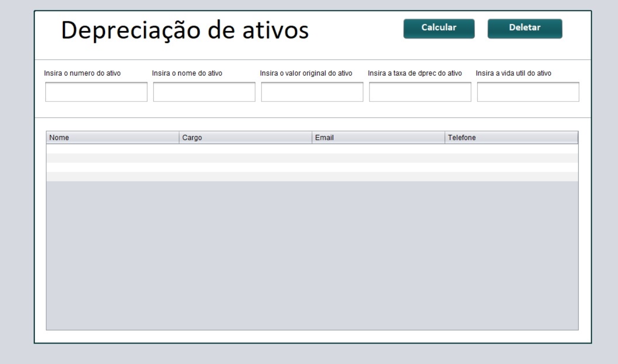Click the Calcular button
The height and width of the screenshot is (364, 618).
438,28
